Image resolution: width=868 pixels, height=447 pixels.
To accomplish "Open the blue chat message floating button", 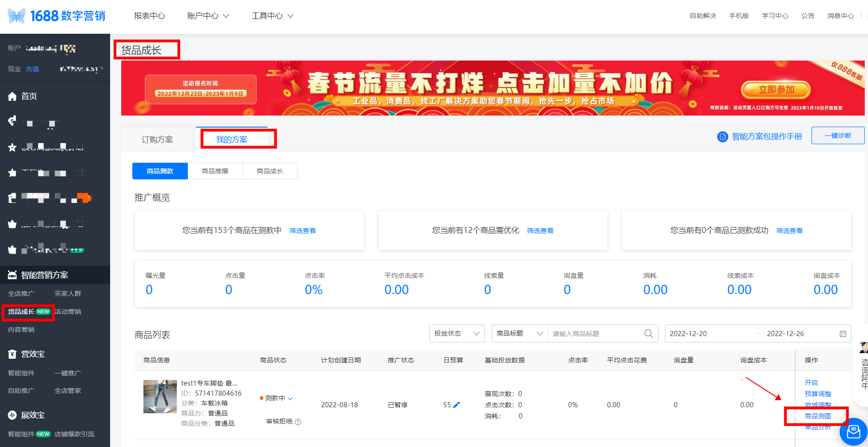I will (853, 432).
